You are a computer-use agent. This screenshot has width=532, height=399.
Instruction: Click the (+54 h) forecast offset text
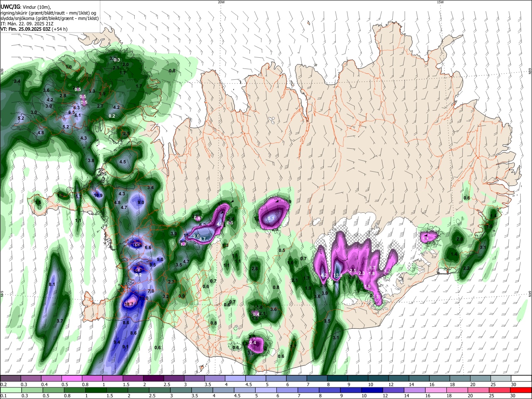[60, 29]
